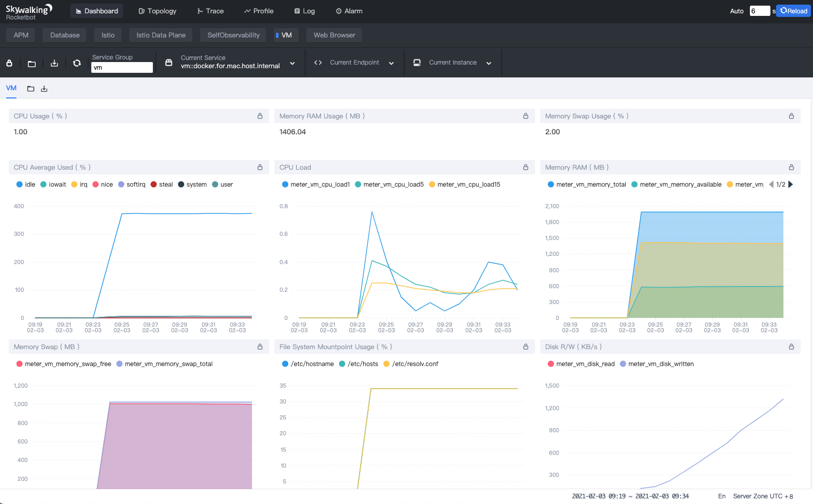Click the lock icon on Disk R/W panel
813x504 pixels.
[791, 347]
